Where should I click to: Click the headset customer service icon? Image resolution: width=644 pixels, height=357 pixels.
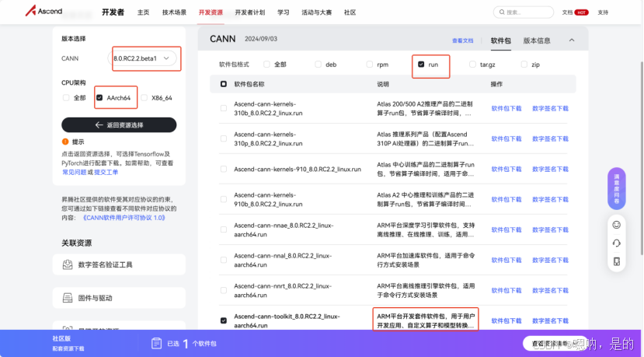[616, 243]
